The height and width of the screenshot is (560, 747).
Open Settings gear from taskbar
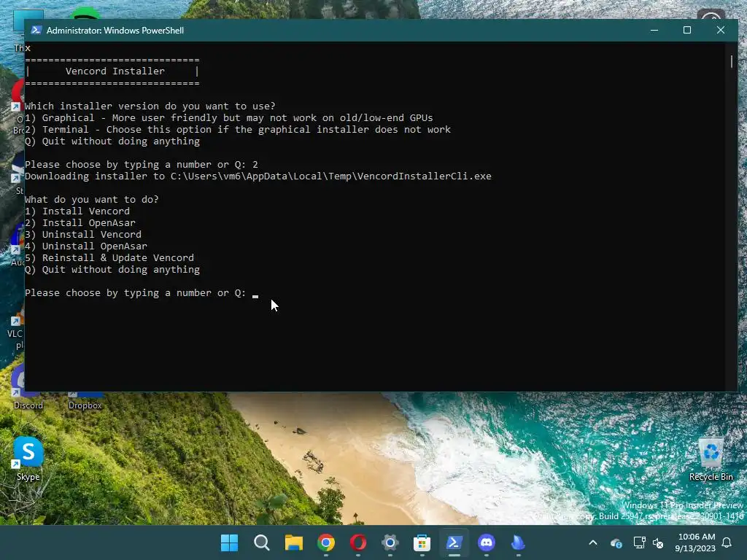(x=390, y=542)
